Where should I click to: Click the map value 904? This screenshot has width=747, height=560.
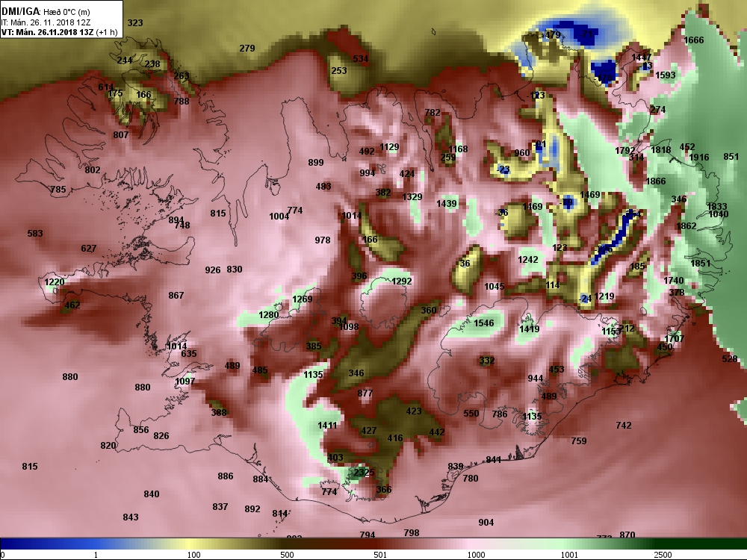click(486, 523)
